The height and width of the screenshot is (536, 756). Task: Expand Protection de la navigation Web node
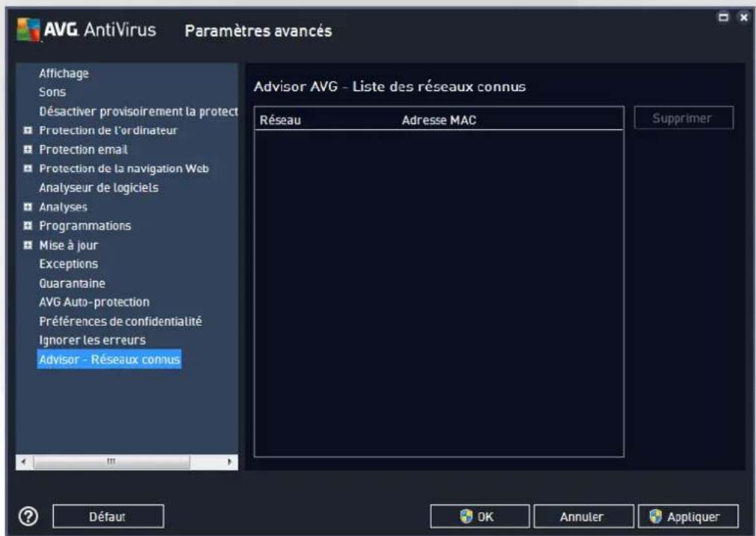point(28,168)
